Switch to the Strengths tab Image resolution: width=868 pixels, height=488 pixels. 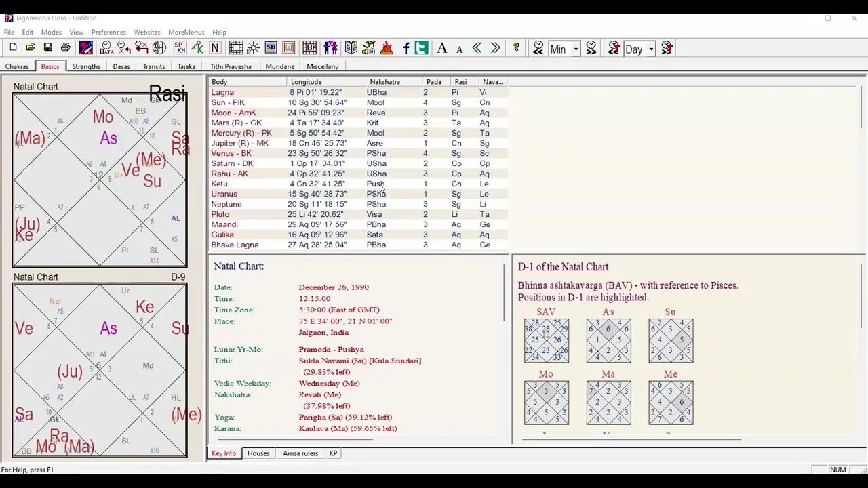point(87,66)
